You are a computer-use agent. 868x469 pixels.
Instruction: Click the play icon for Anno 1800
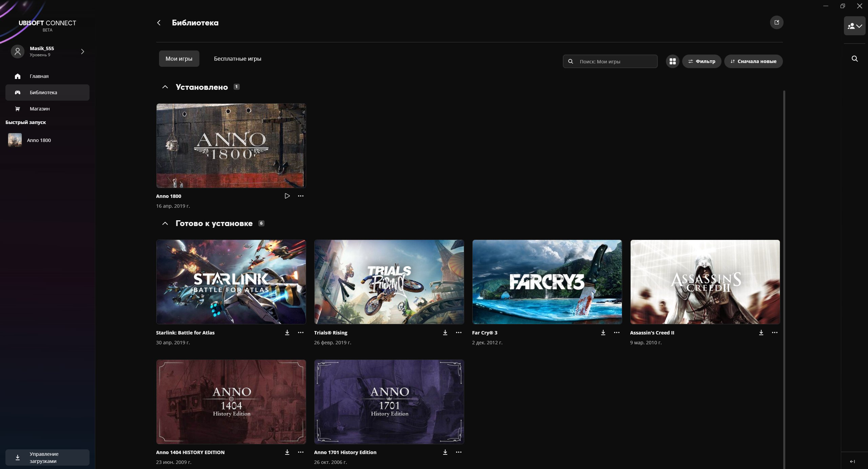(x=287, y=196)
